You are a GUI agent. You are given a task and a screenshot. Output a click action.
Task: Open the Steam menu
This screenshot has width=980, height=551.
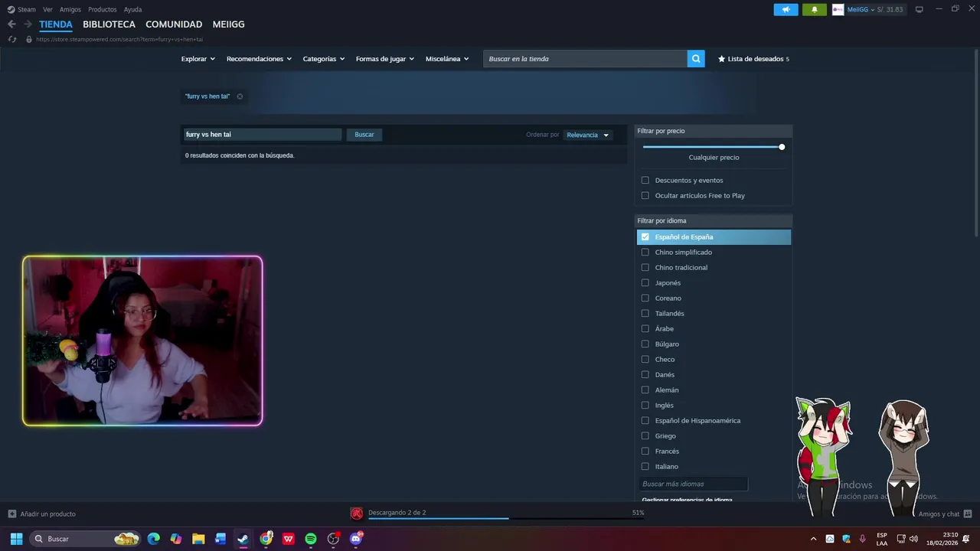click(22, 10)
